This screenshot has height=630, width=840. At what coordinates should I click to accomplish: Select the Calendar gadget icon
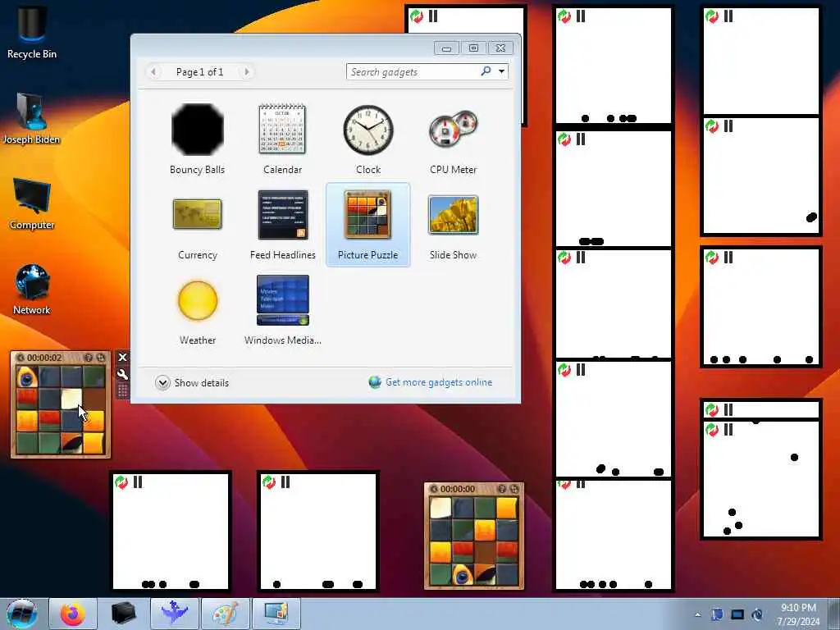pyautogui.click(x=282, y=129)
